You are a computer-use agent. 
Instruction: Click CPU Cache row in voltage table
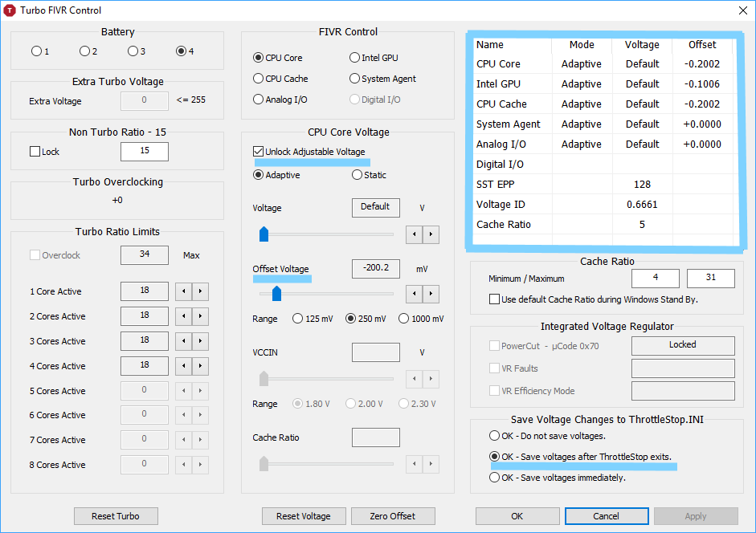[603, 104]
